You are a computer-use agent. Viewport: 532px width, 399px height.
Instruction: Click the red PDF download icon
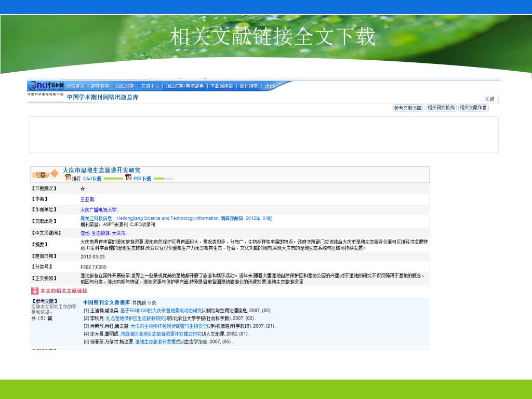128,178
